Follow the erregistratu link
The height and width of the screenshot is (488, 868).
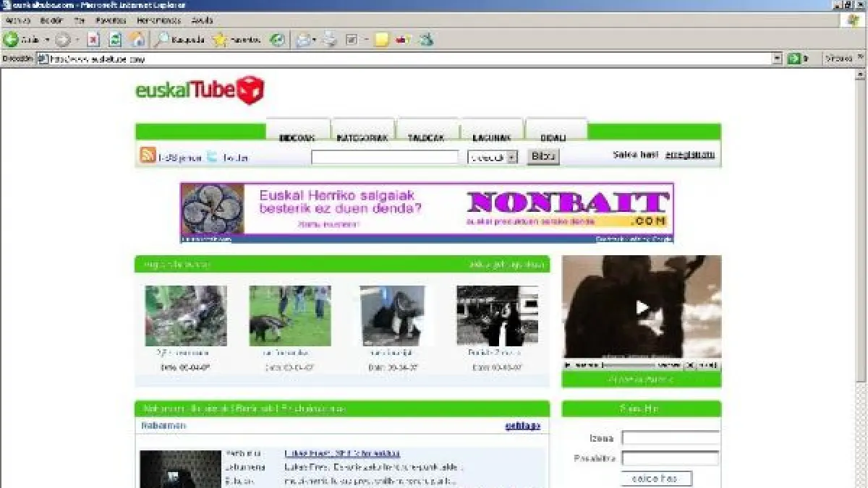tap(689, 154)
